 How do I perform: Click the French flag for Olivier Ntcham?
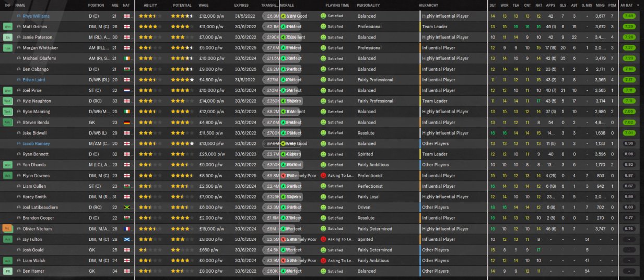[x=126, y=228]
